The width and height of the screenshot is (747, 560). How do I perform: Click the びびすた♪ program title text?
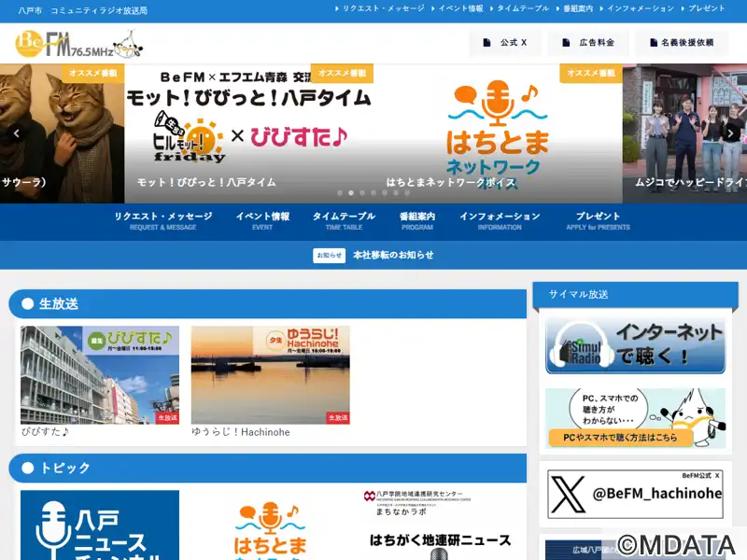click(x=46, y=432)
